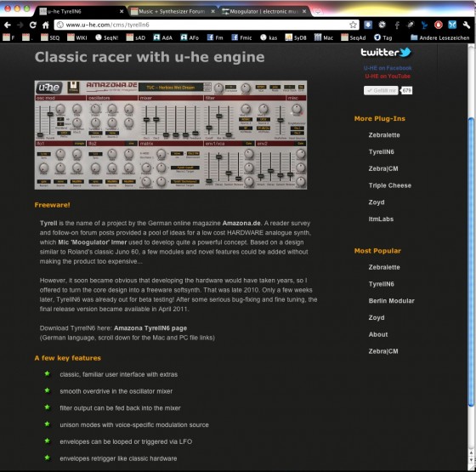Open the Andere Lesezeichen bookmarks folder
Viewport: 476px width, 472px height.
440,37
